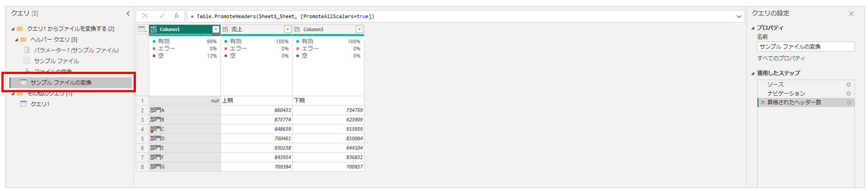Collapse the 適用したステップ section

(753, 73)
